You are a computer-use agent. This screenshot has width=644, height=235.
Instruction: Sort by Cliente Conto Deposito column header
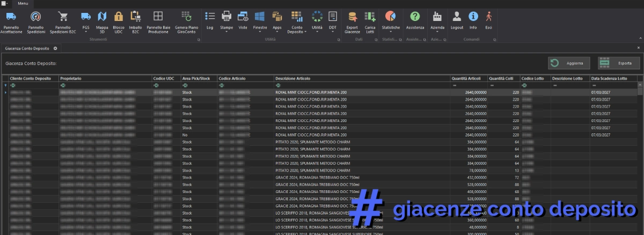click(x=33, y=79)
